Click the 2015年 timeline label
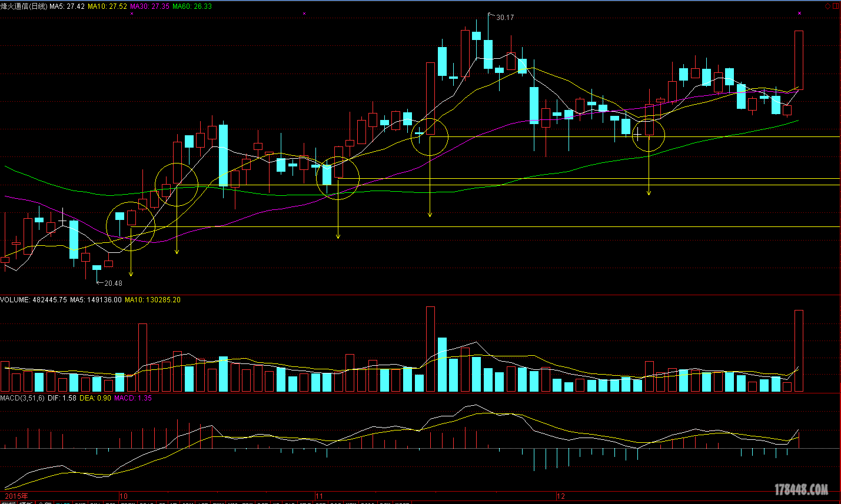841x504 pixels. [16, 496]
